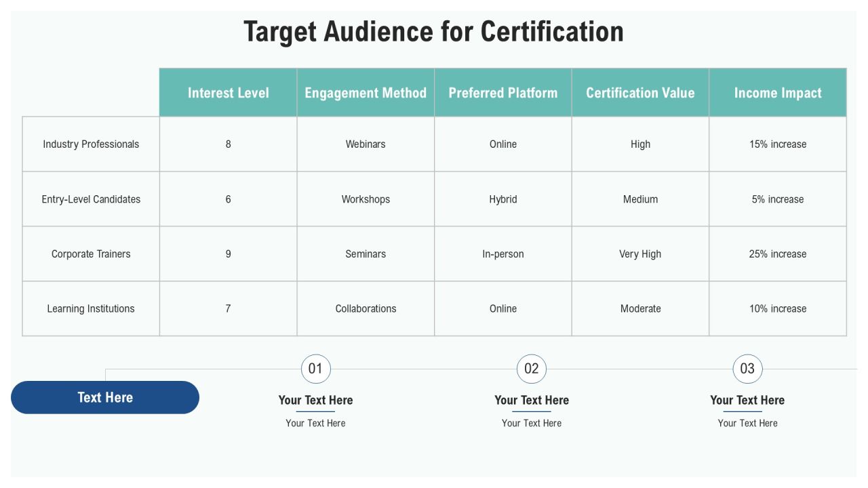Screen dimensions: 868x488
Task: Select the 'Certification Value' column header
Action: click(640, 93)
